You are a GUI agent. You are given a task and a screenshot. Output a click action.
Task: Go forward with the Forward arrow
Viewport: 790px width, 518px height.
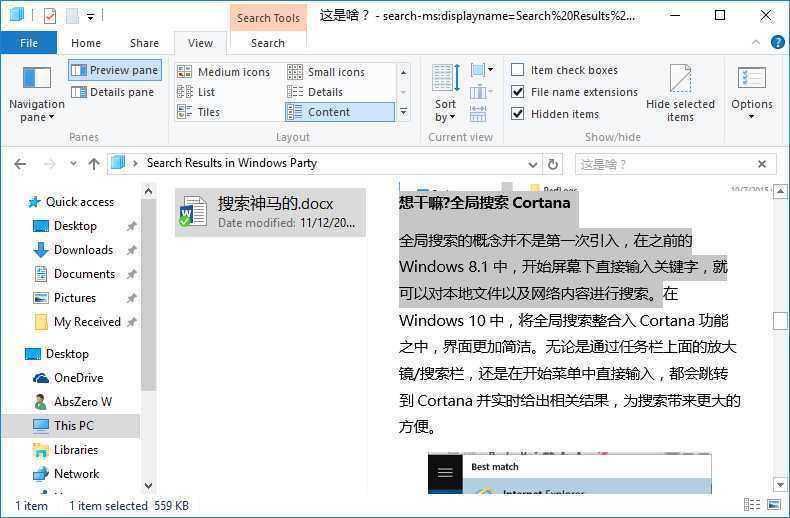coord(49,164)
